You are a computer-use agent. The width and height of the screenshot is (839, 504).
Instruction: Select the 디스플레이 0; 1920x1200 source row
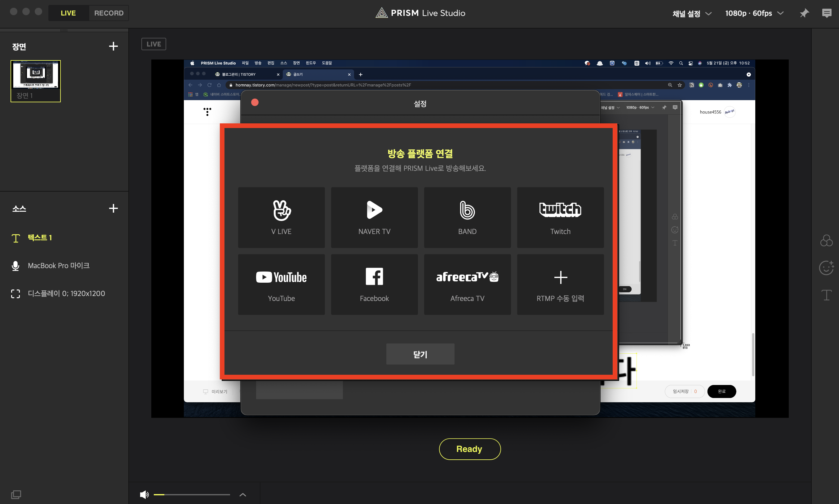(x=64, y=294)
